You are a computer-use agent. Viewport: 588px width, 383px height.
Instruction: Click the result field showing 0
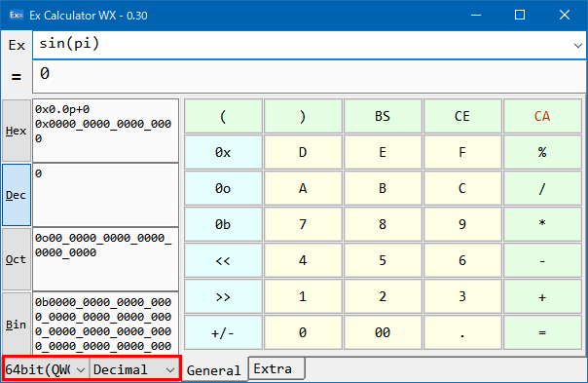click(309, 77)
